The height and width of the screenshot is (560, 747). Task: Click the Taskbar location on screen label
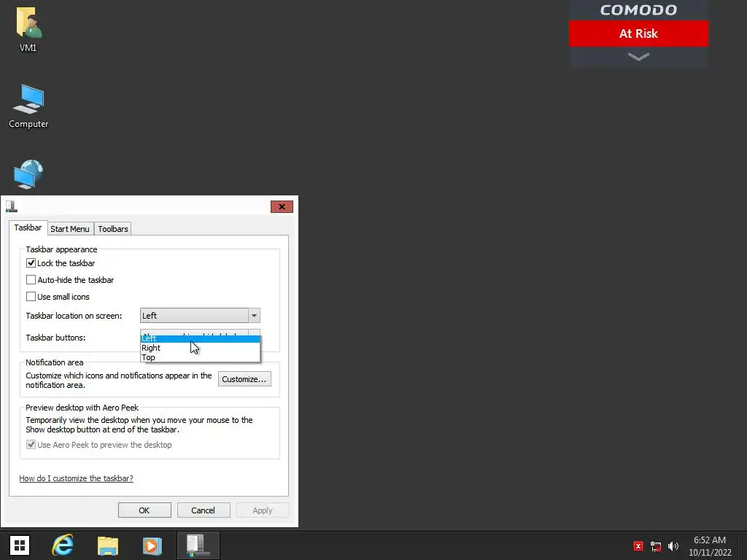(74, 316)
